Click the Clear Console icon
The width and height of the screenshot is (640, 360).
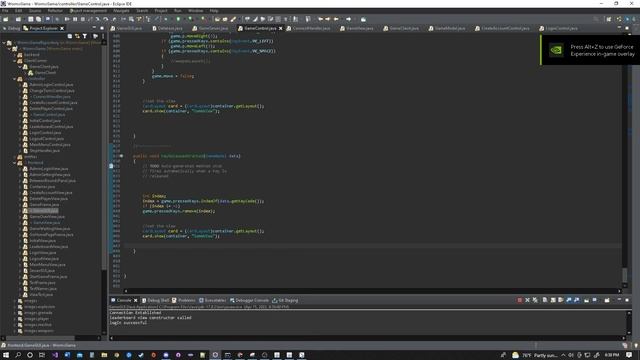tap(545, 300)
